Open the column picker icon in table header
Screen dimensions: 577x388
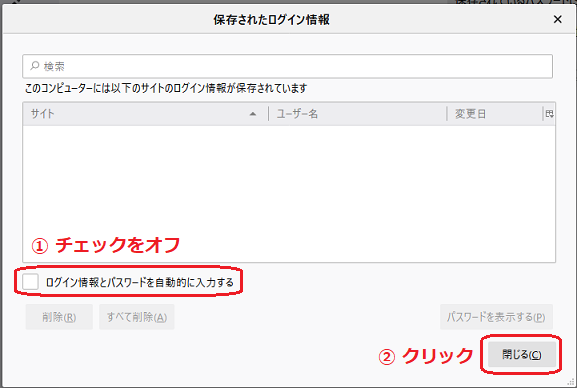point(549,114)
